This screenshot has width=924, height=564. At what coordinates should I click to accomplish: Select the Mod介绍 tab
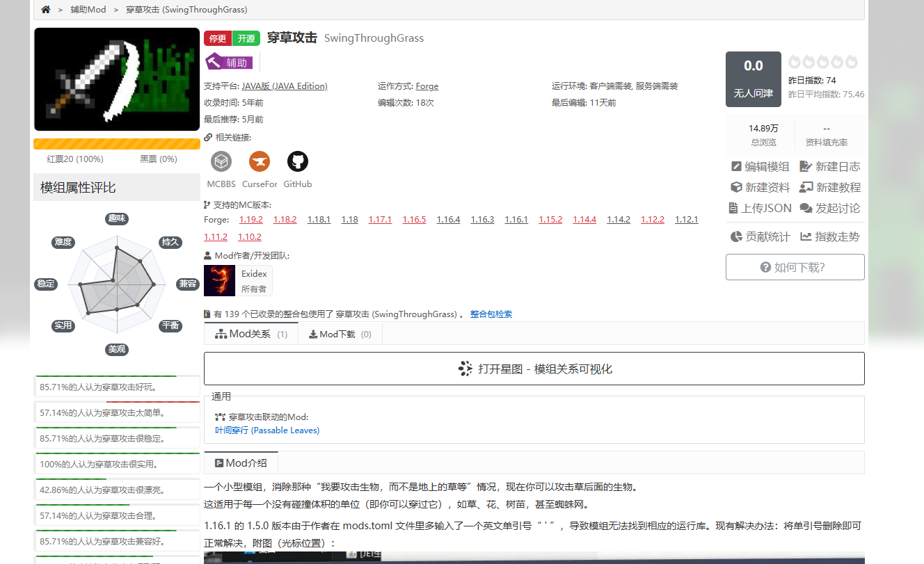[x=241, y=463]
